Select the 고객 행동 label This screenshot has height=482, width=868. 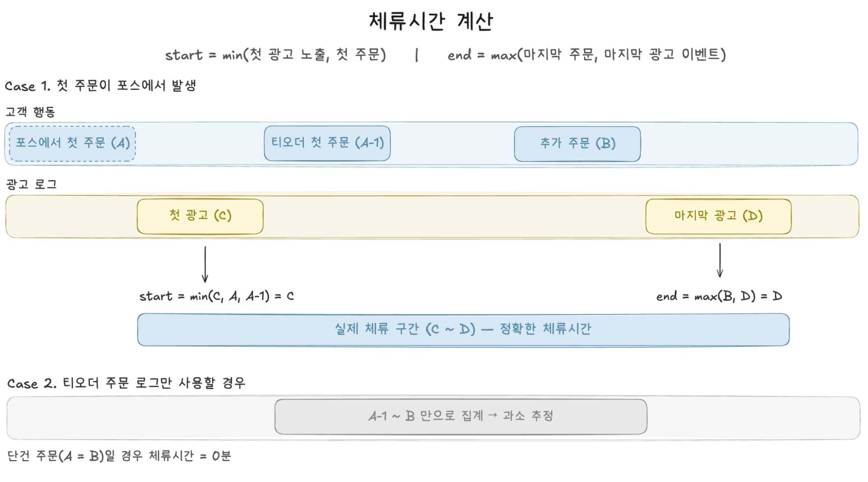click(30, 112)
